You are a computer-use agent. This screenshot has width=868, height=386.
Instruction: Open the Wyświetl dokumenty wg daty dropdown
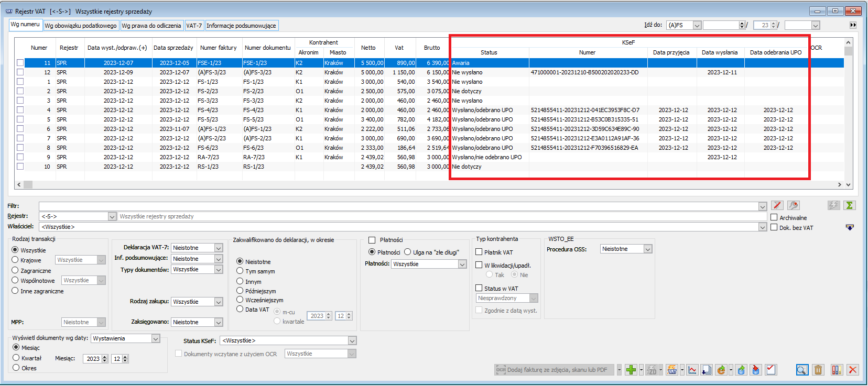pyautogui.click(x=156, y=338)
